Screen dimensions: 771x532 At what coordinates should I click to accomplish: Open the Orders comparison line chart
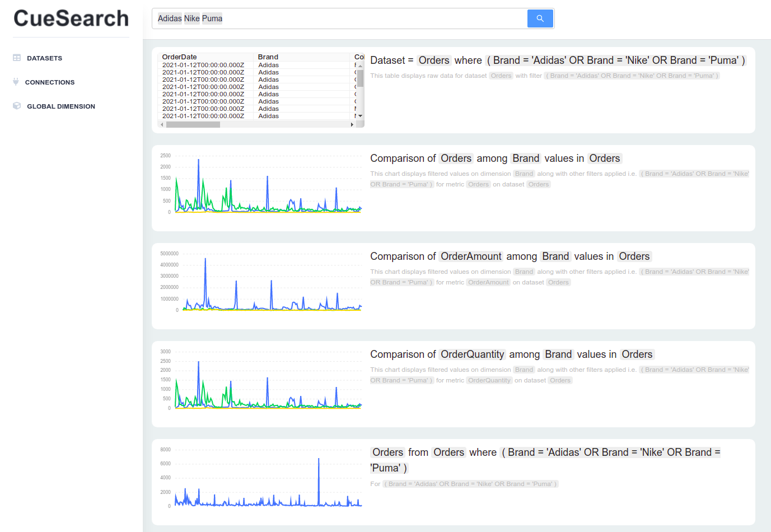(x=261, y=184)
